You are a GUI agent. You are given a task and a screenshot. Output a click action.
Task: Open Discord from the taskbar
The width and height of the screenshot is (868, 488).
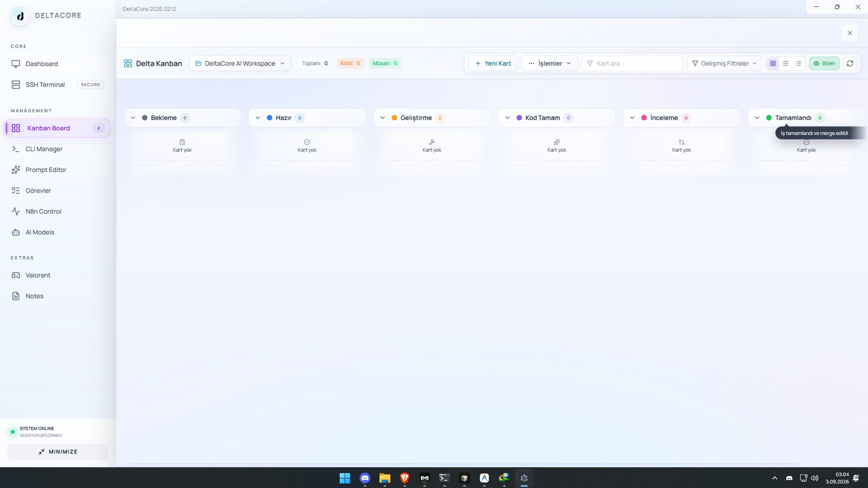(x=365, y=478)
